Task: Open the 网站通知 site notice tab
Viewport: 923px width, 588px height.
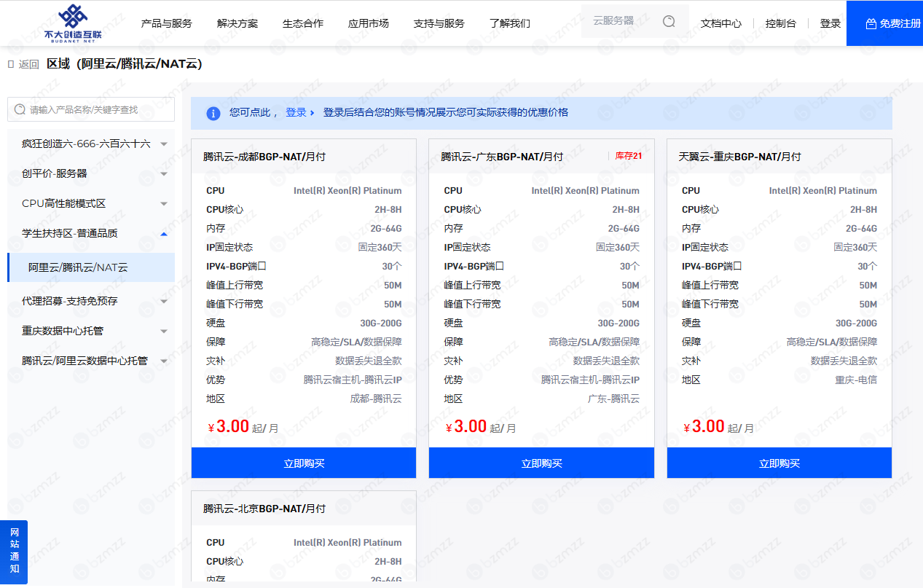Action: [15, 552]
